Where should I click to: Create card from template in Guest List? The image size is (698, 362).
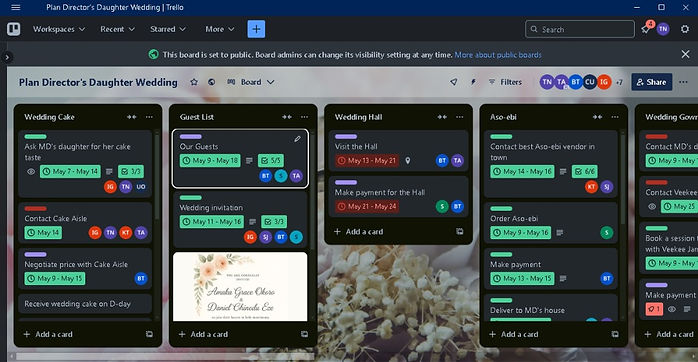[x=304, y=334]
